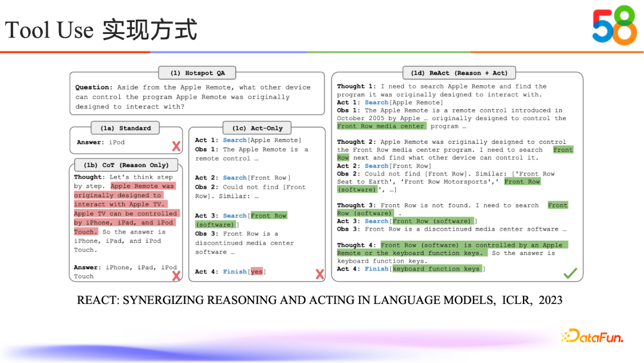The image size is (644, 363).
Task: Click the red X in the Act-Only box
Action: 320,274
